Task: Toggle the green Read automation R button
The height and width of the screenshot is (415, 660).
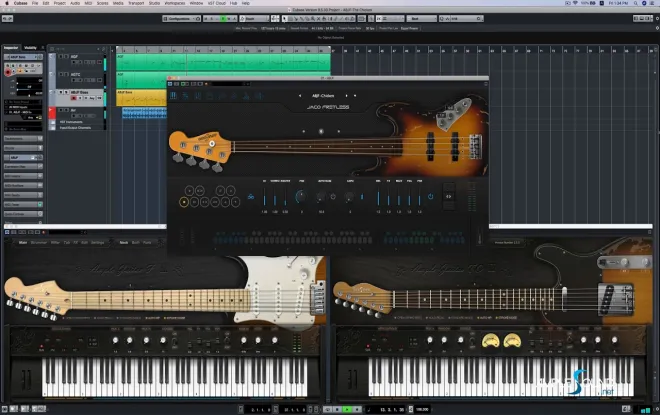Action: (x=223, y=19)
